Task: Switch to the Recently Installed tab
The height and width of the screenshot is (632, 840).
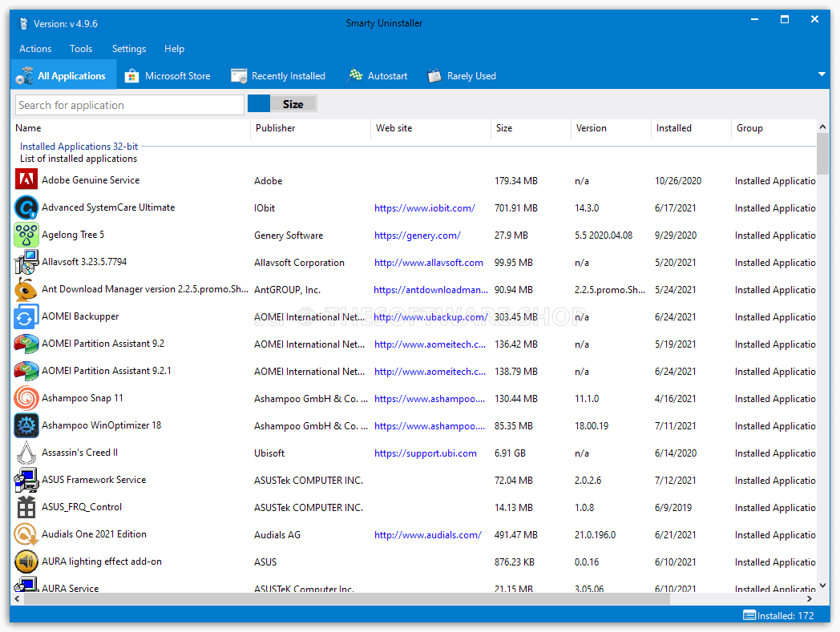Action: point(278,76)
